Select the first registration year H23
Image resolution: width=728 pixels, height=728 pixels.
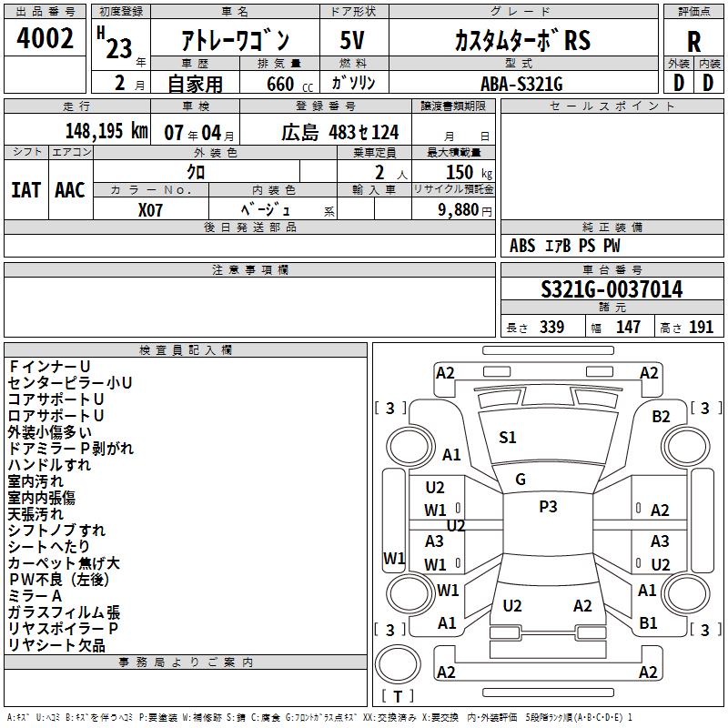115,43
